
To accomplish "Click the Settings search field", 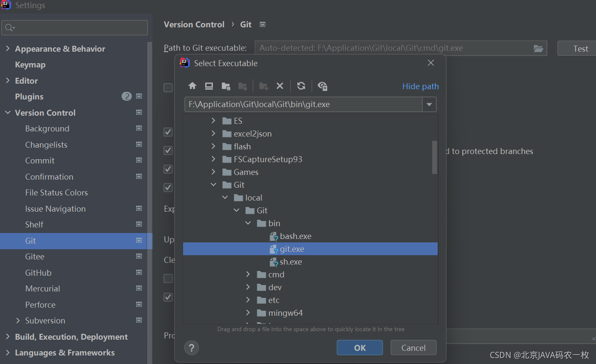I will (75, 28).
